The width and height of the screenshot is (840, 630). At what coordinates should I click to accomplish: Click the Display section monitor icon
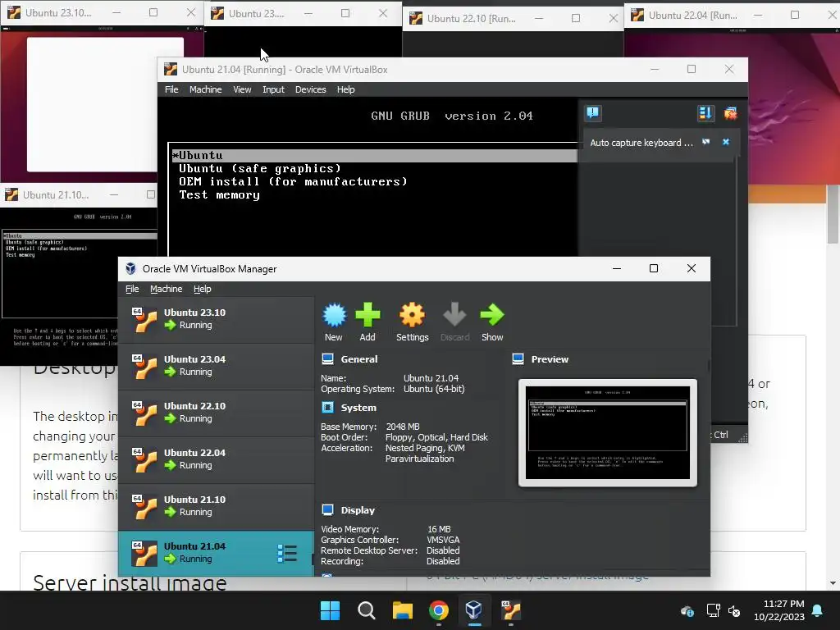pyautogui.click(x=328, y=510)
